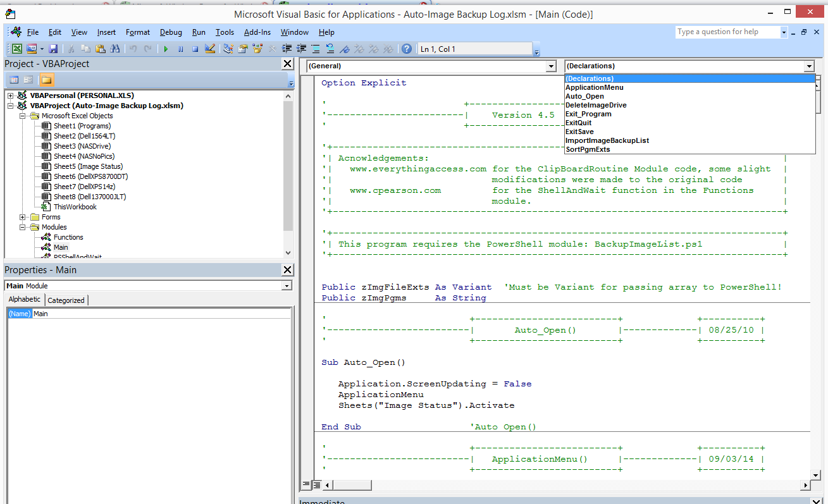This screenshot has width=828, height=504.
Task: Switch to the Categorized properties tab
Action: 66,300
